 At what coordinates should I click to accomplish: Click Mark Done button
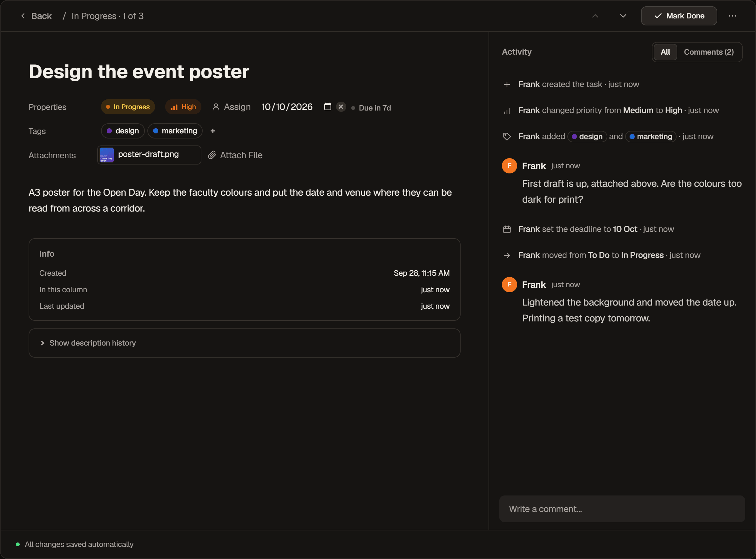tap(679, 16)
